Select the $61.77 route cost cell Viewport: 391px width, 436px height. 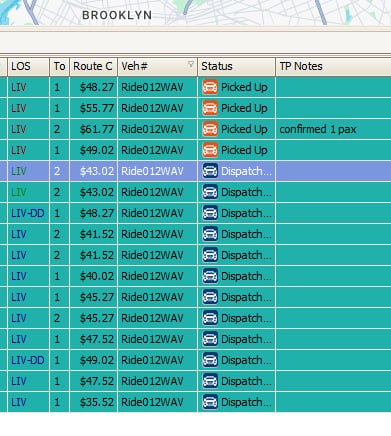[93, 129]
